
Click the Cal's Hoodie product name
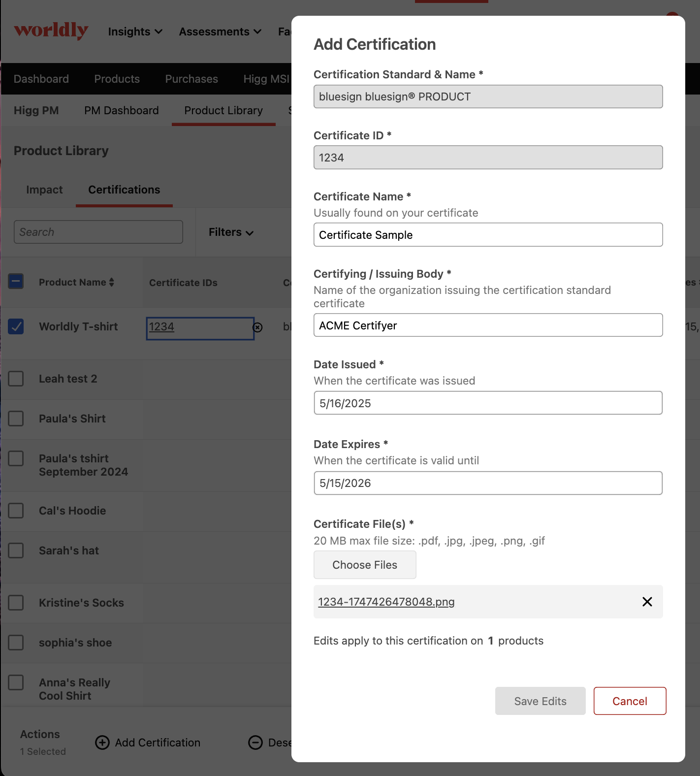[72, 511]
